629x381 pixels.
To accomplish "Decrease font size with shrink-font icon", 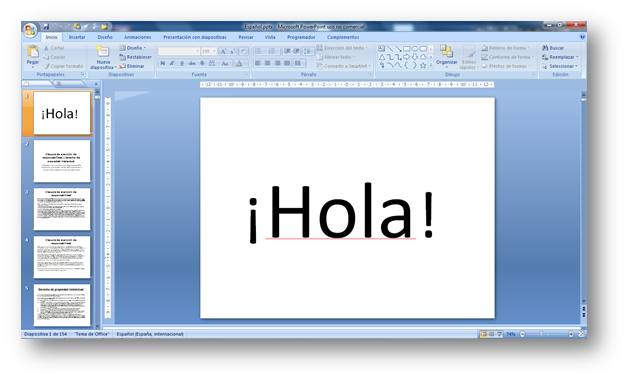I will [232, 51].
